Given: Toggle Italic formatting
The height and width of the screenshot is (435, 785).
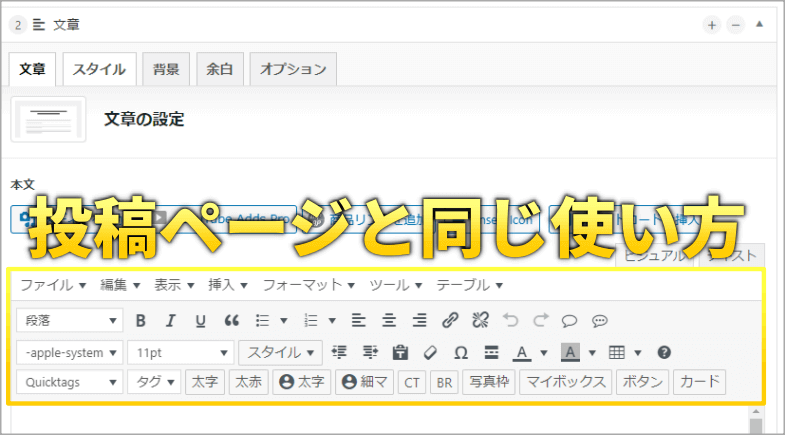Looking at the screenshot, I should [x=170, y=320].
